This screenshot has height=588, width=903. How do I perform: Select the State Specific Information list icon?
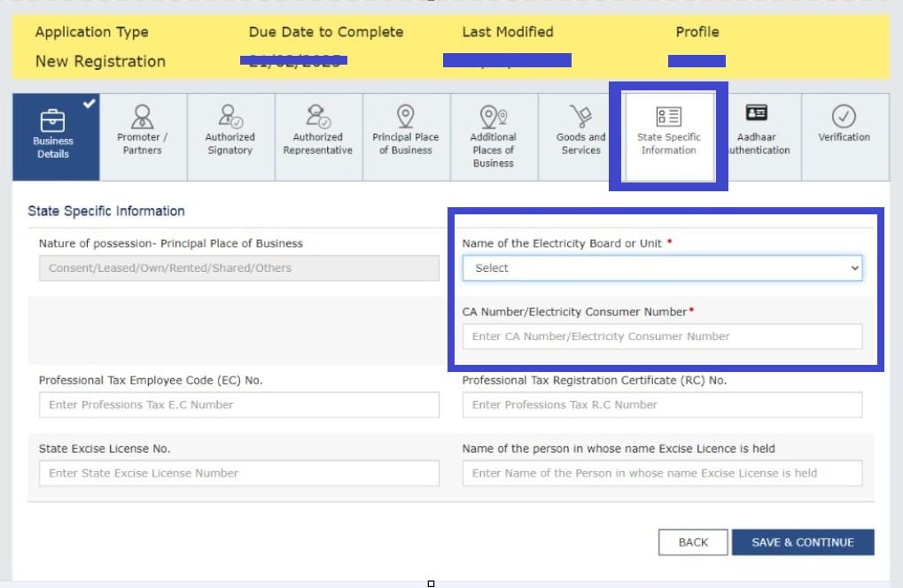pyautogui.click(x=669, y=117)
